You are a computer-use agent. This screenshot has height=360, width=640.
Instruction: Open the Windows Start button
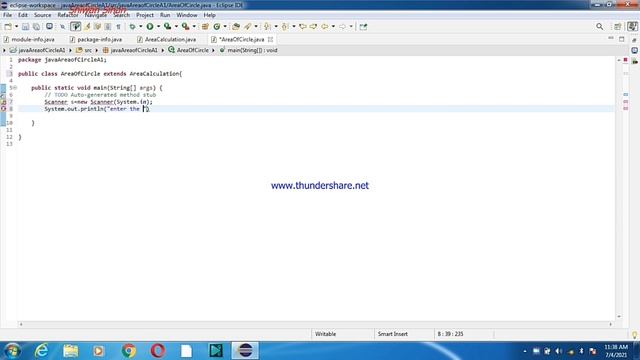(13, 351)
